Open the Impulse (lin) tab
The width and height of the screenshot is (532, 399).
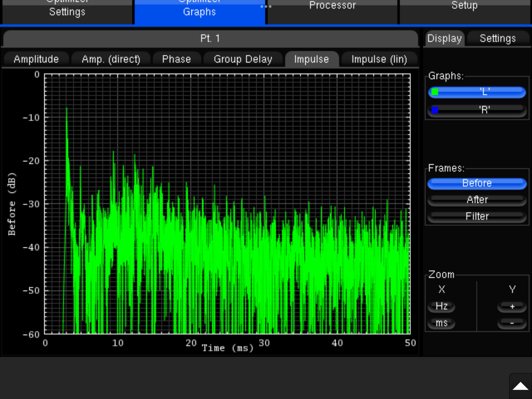tap(379, 59)
